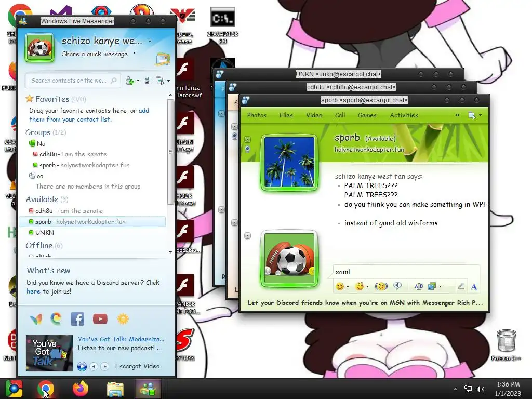Screen dimensions: 532x399
Task: Start a Call from chat toolbar
Action: [340, 115]
